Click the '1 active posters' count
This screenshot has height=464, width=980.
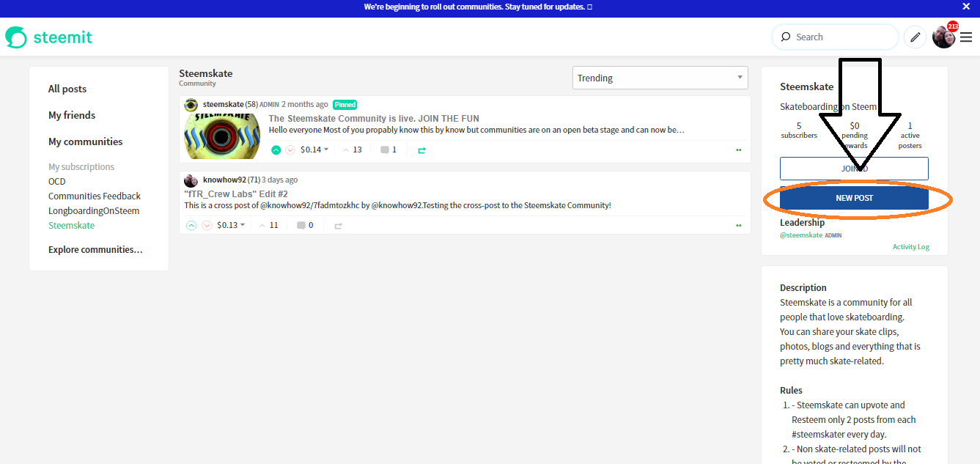910,136
